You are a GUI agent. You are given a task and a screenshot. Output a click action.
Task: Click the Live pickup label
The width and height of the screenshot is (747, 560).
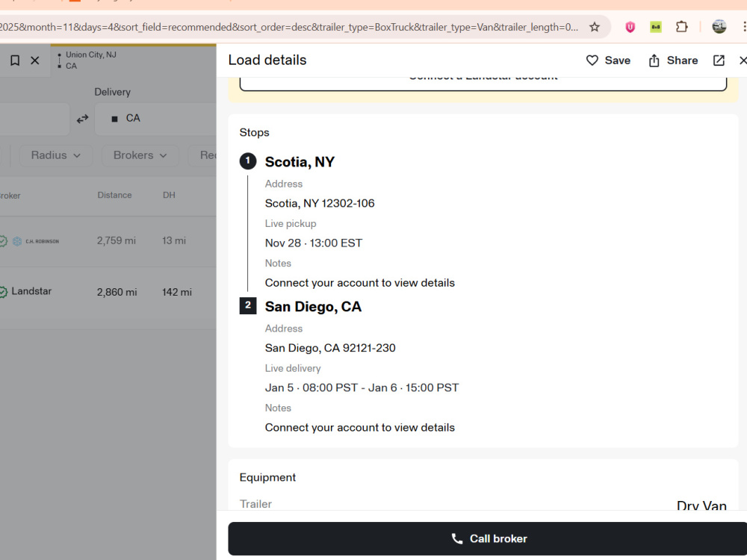[x=291, y=224]
